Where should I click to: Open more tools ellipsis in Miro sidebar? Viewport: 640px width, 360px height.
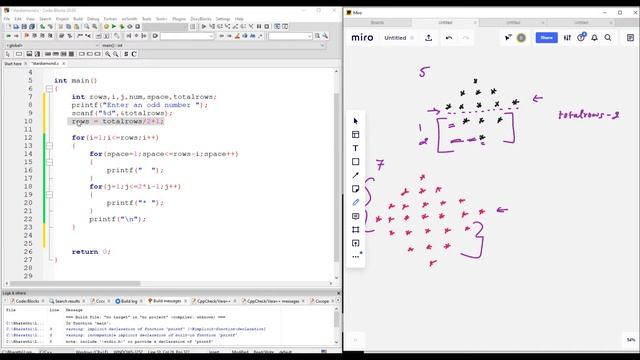(x=356, y=257)
